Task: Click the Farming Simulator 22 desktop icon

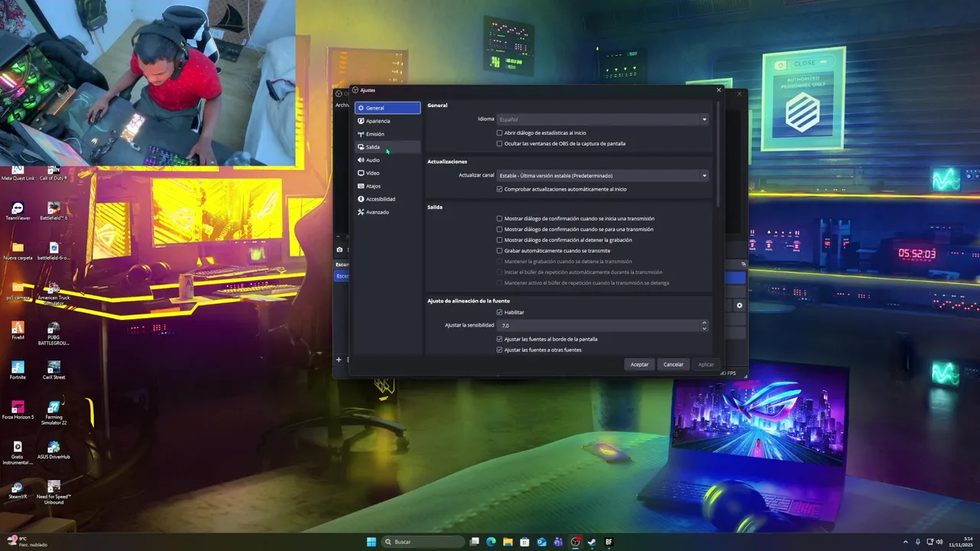Action: [54, 413]
